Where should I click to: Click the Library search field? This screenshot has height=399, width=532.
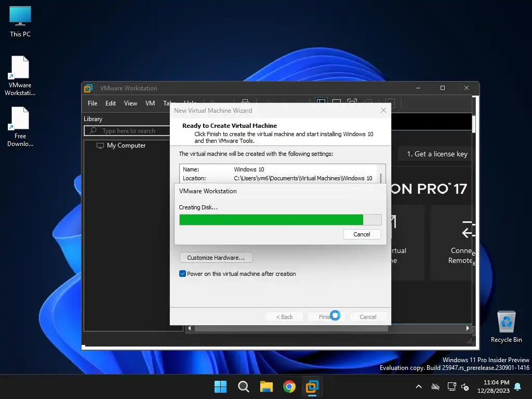[127, 130]
